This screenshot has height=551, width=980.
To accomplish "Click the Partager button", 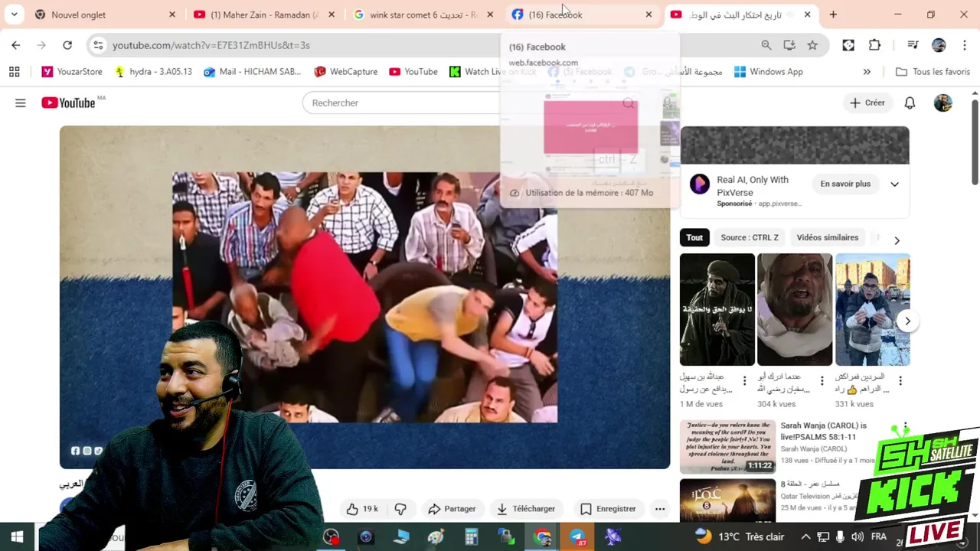I will click(x=452, y=509).
